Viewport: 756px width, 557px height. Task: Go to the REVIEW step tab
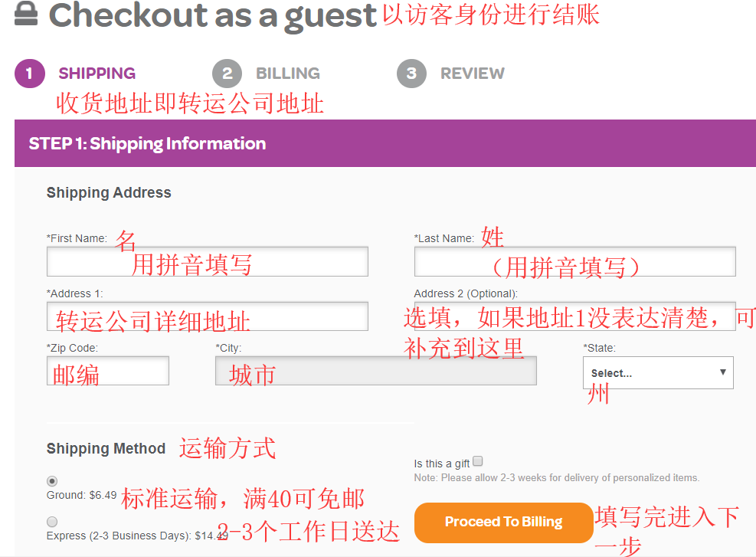click(x=472, y=74)
